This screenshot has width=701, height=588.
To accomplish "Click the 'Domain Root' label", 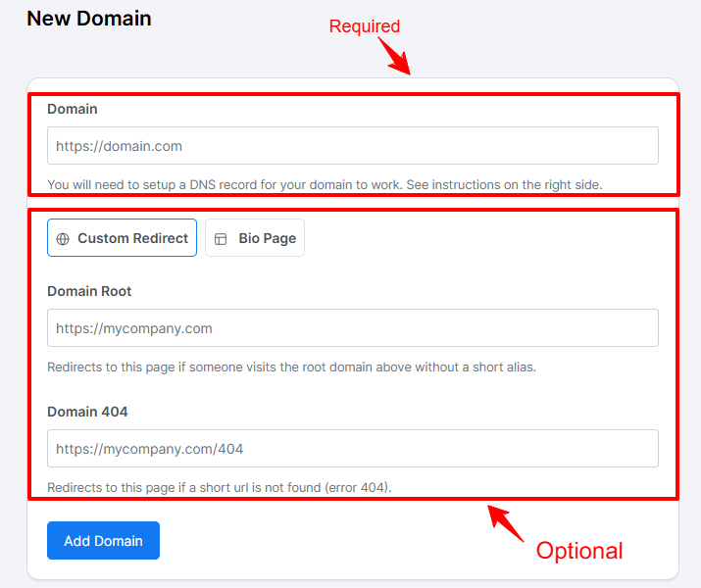I will point(89,291).
